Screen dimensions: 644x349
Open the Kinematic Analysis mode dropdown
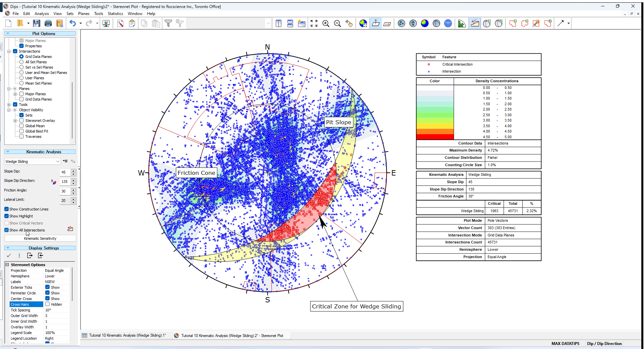[x=58, y=162]
